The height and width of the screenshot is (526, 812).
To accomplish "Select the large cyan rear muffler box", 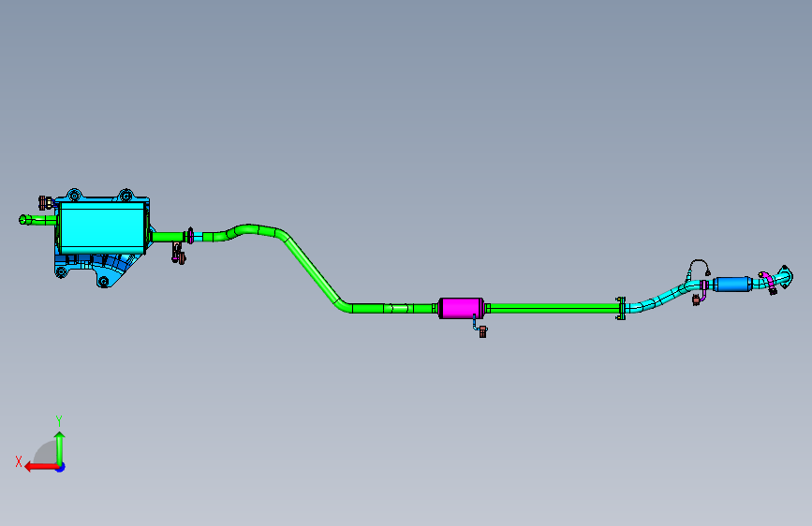I will tap(102, 227).
